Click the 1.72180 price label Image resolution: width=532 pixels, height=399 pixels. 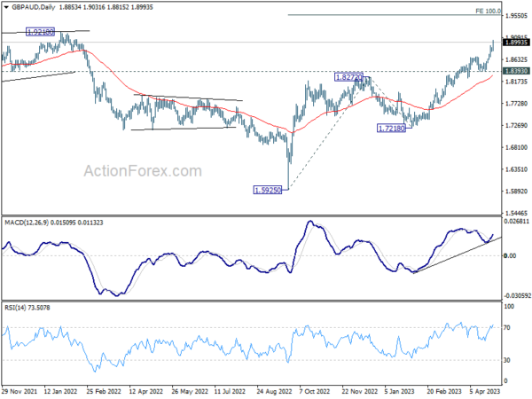(x=391, y=129)
